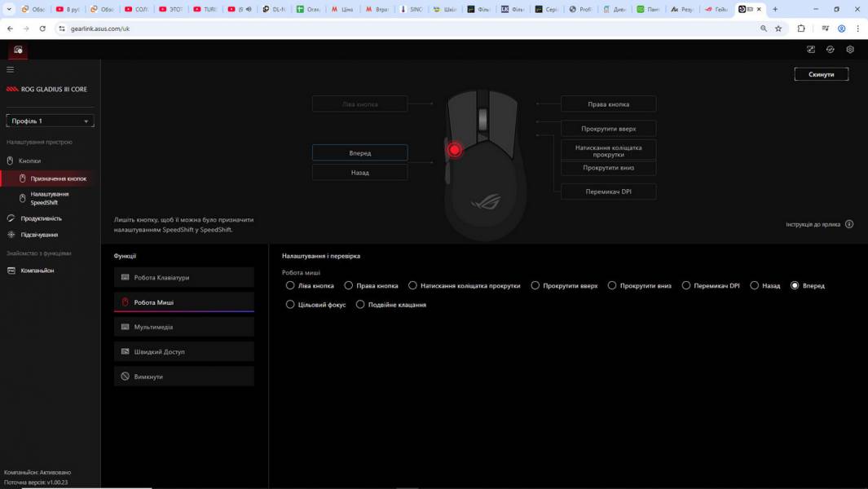Open the hamburger menu in the sidebar
This screenshot has height=489, width=868.
11,69
